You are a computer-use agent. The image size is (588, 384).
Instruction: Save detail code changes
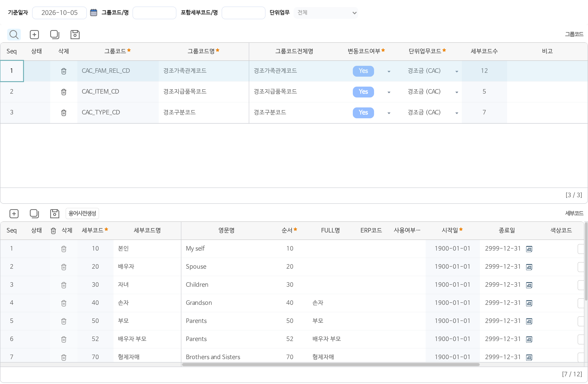click(x=55, y=214)
